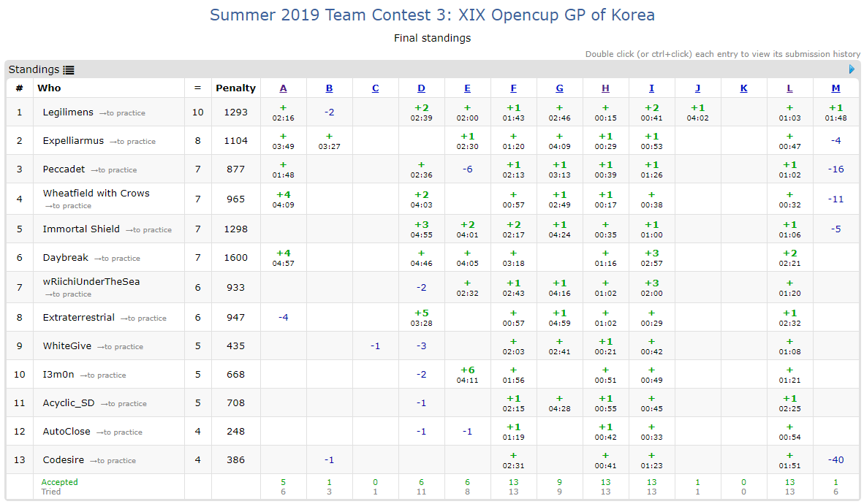Click Daybreak's +4 entry for problem A
Image resolution: width=864 pixels, height=504 pixels.
(x=283, y=253)
